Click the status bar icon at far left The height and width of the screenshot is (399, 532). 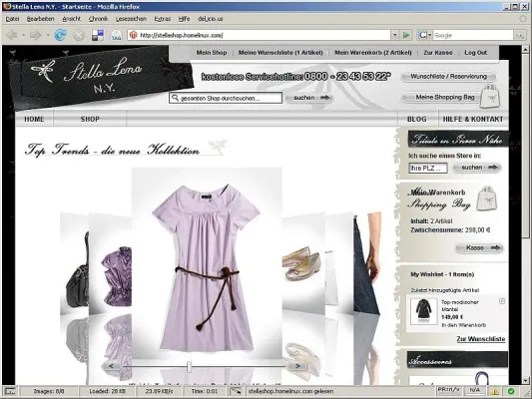pyautogui.click(x=10, y=392)
